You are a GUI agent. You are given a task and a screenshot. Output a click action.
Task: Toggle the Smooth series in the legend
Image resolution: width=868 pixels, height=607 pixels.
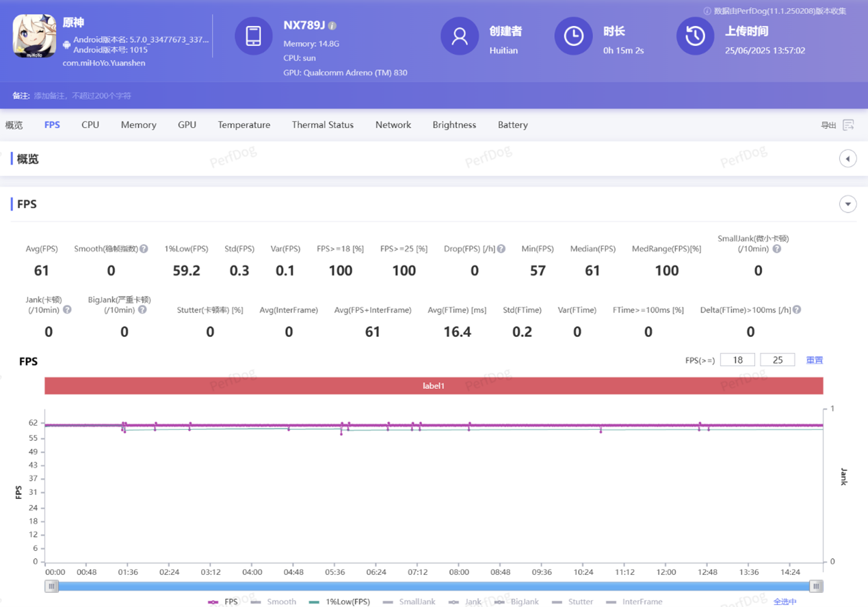click(274, 602)
